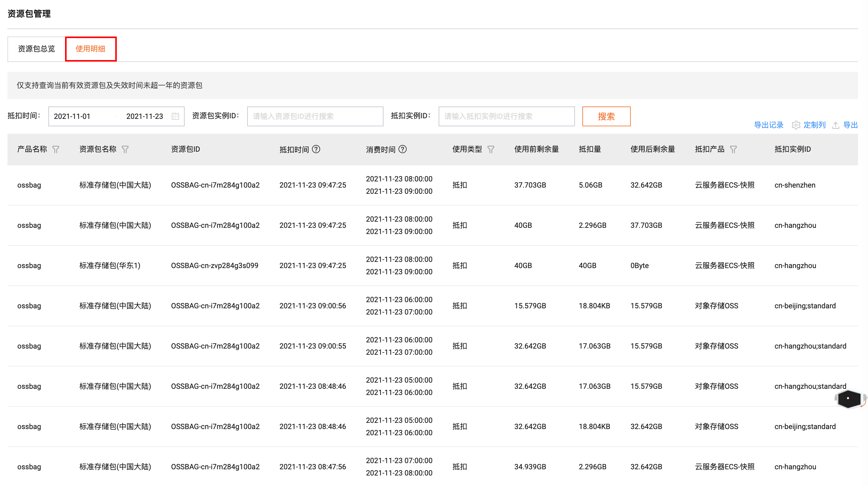Open the 产品名称 column filter icon

click(56, 149)
